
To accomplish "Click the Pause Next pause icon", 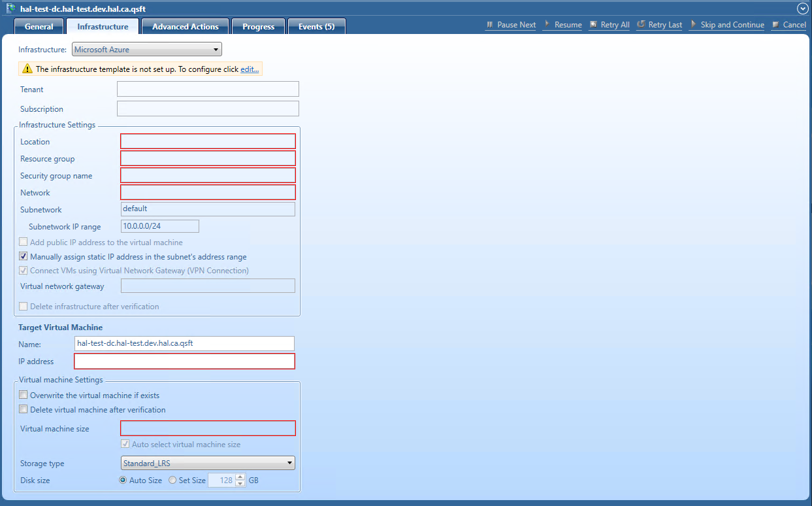I will coord(489,25).
